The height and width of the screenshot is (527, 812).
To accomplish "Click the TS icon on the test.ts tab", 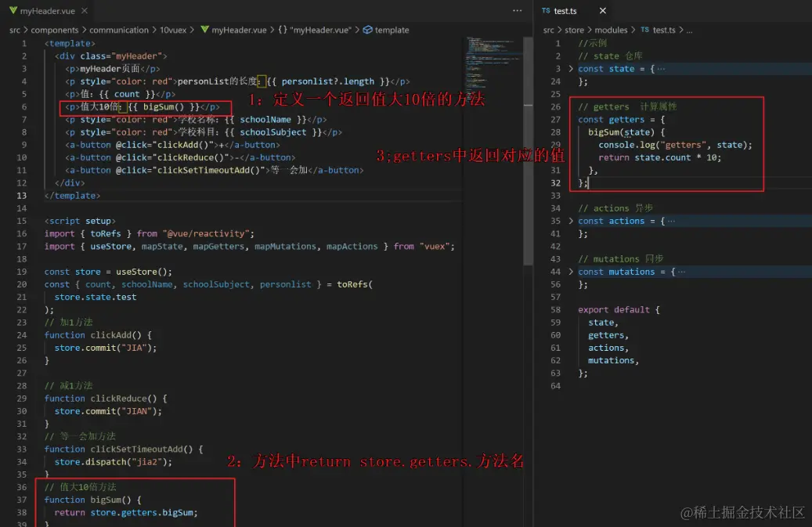I will coord(546,10).
